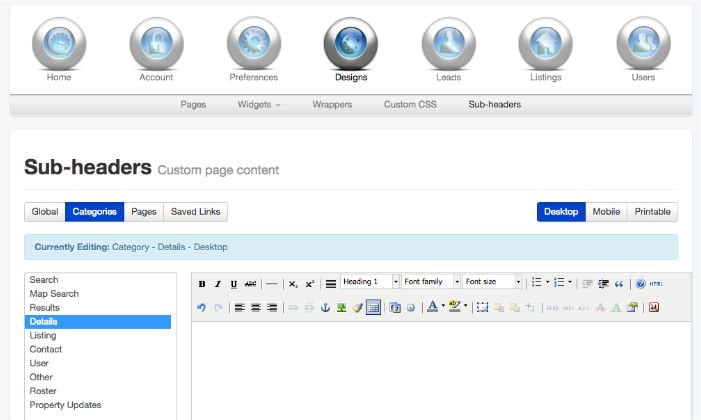Screen dimensions: 701x420
Task: Select the Printable view toggle
Action: pyautogui.click(x=652, y=212)
